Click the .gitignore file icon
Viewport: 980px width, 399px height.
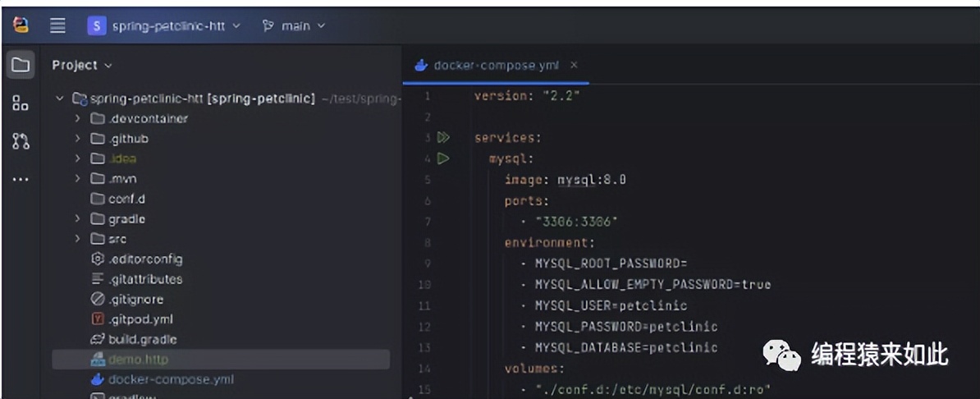[97, 299]
